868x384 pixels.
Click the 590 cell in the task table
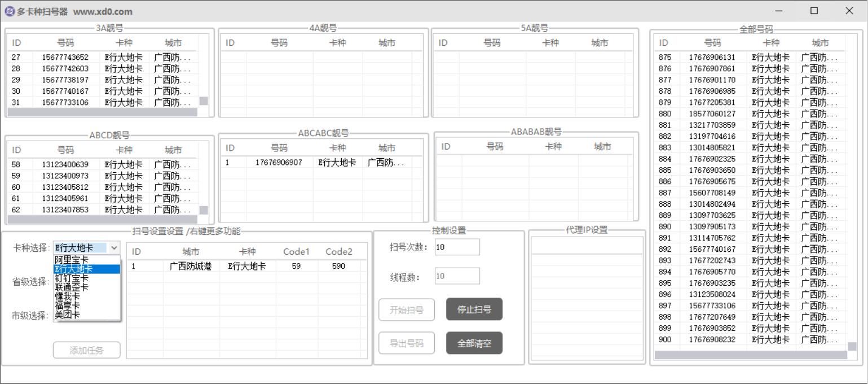pyautogui.click(x=338, y=266)
